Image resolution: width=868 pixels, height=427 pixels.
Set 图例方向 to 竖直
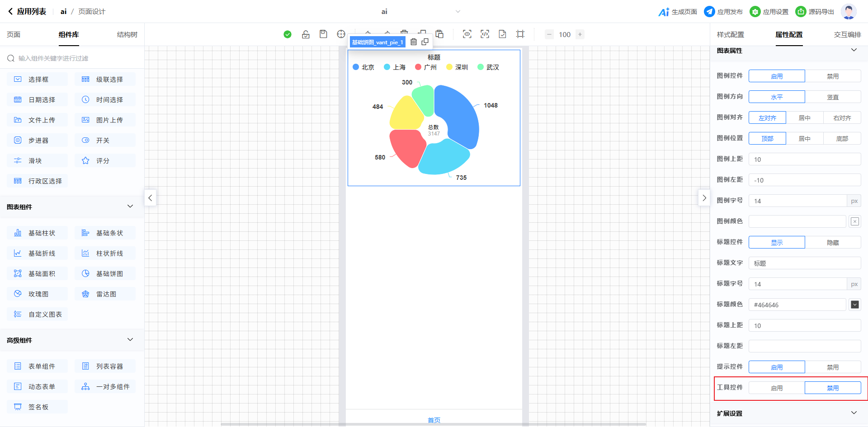coord(833,97)
